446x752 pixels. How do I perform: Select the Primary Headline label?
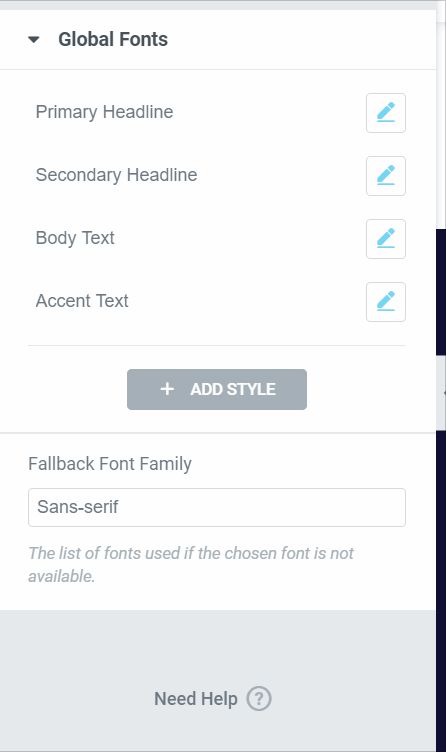[x=105, y=112]
